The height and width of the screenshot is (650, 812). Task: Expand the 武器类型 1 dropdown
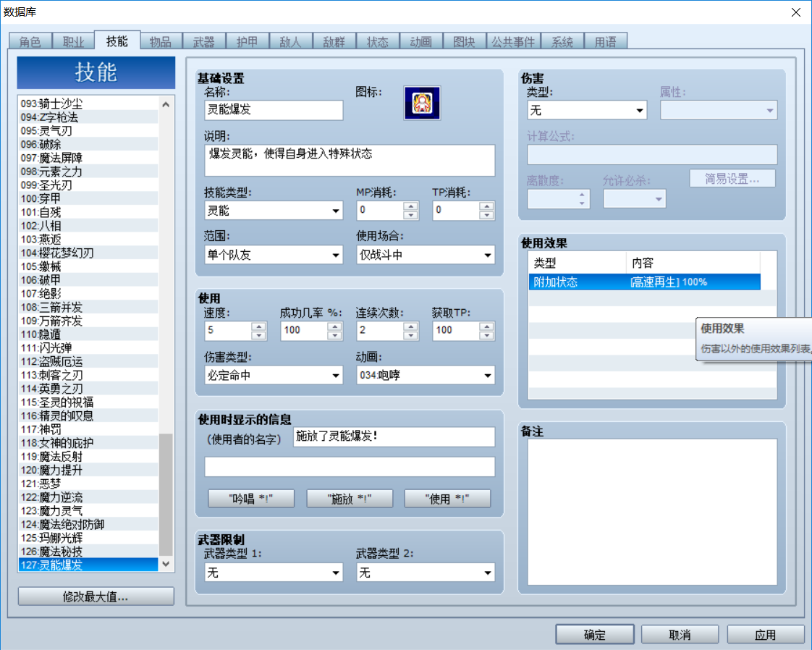coord(274,573)
